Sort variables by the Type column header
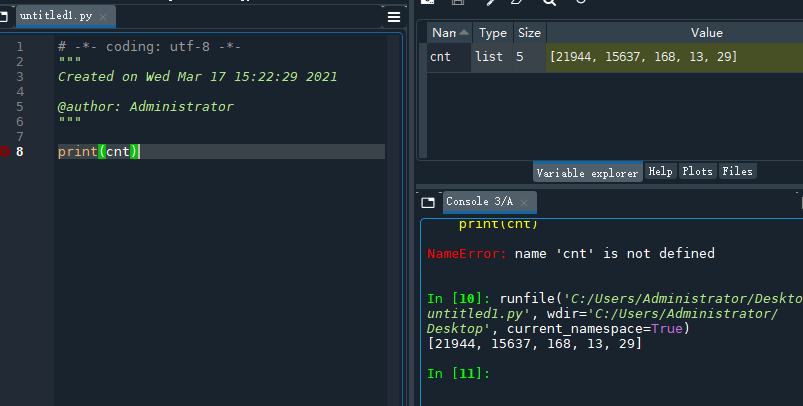The width and height of the screenshot is (803, 406). point(493,33)
